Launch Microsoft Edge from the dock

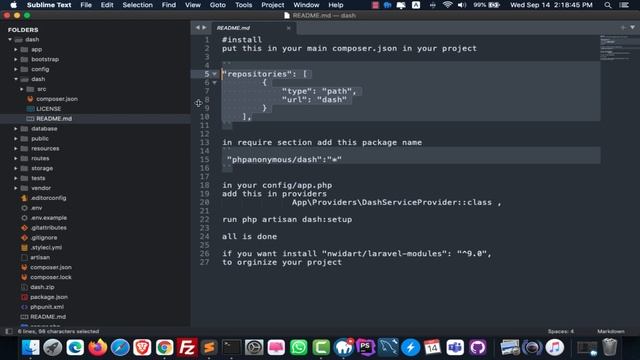point(75,348)
